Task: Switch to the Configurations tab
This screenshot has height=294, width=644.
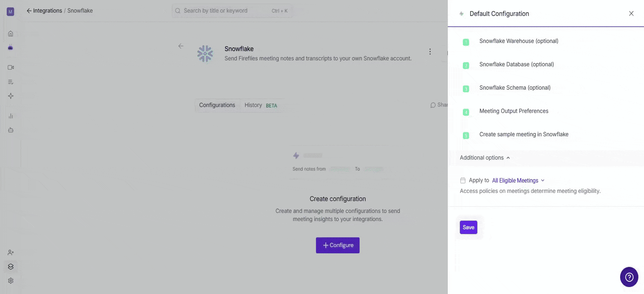Action: (x=217, y=105)
